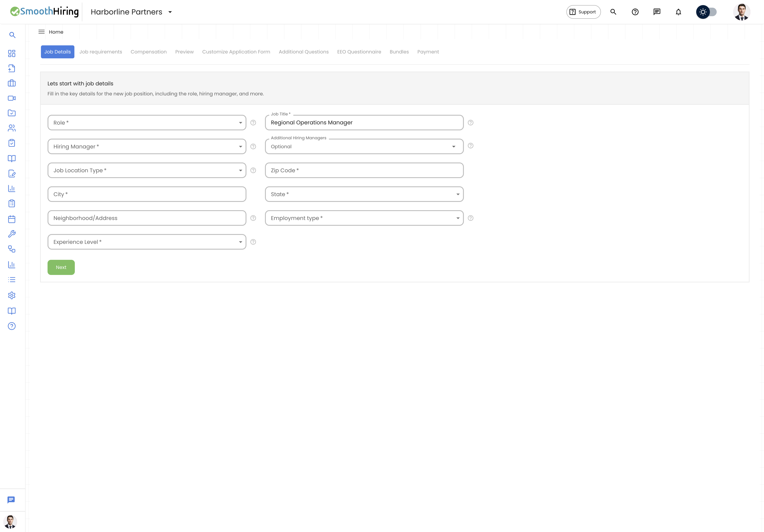
Task: Open the Experience Level dropdown
Action: point(147,242)
